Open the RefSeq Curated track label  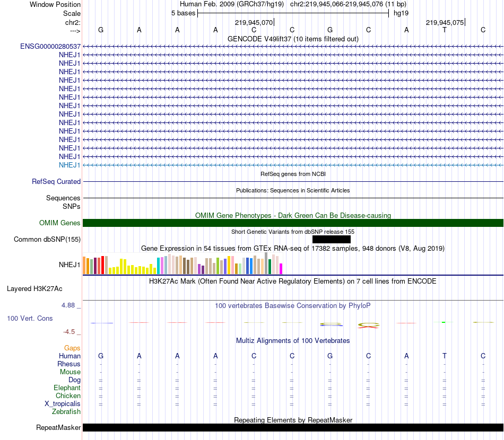(56, 181)
